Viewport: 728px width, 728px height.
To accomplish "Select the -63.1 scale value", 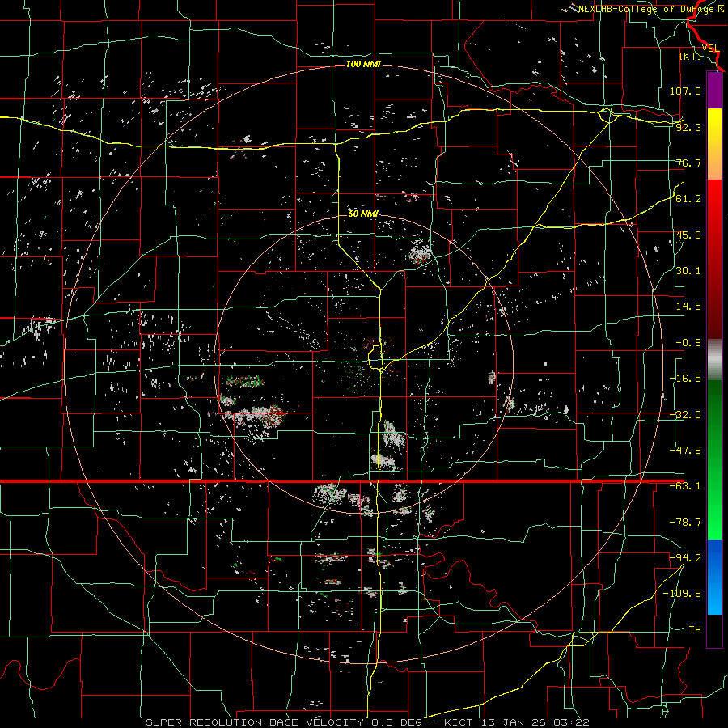I will [x=685, y=486].
